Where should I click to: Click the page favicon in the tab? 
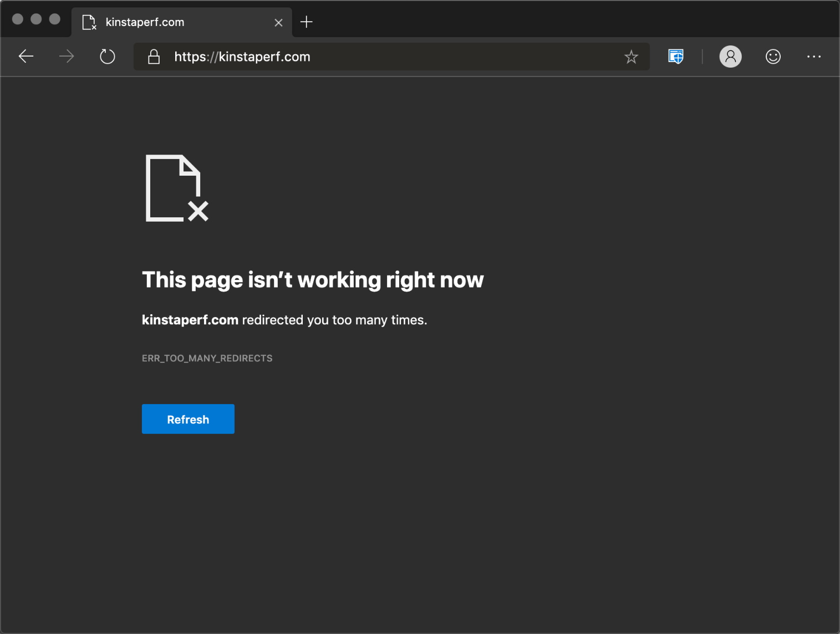(x=89, y=22)
